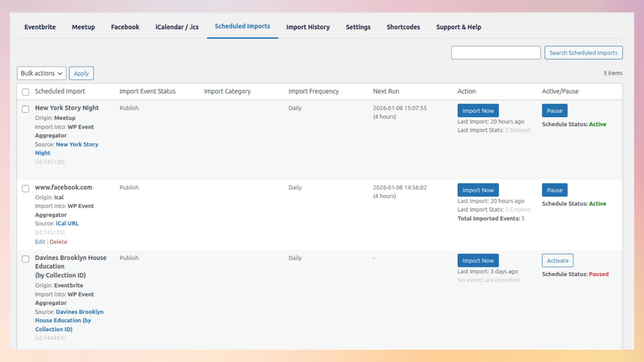Open the iCal URL source link
The image size is (644, 362).
[x=67, y=223]
